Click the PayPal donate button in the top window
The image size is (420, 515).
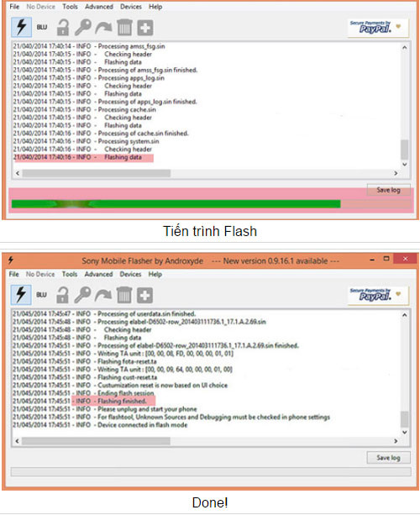click(x=378, y=28)
